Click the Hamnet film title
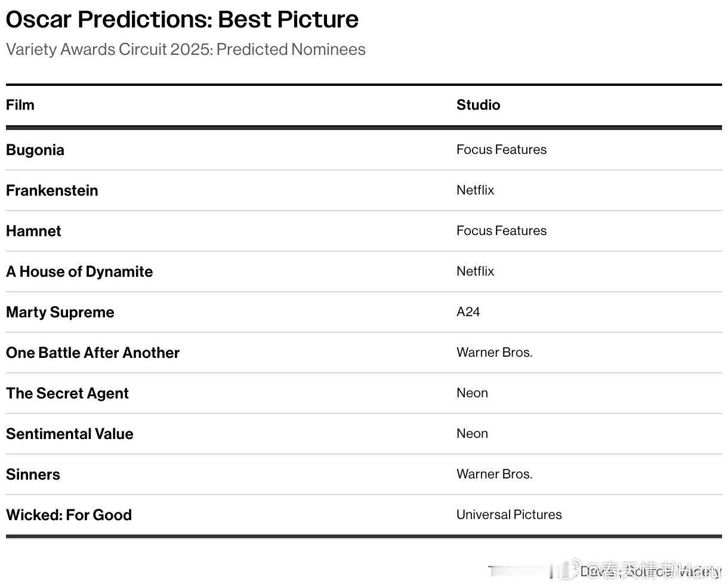Viewport: 728px width, 587px height. 33,231
